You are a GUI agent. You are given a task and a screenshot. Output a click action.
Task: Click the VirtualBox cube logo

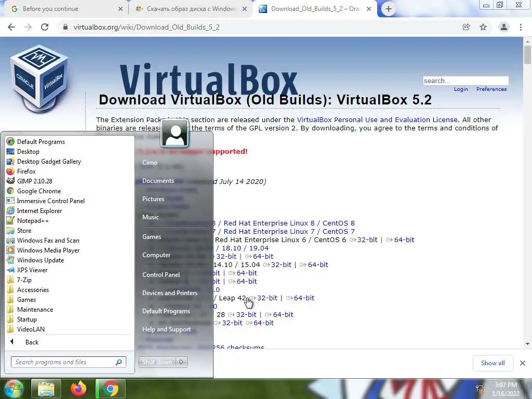(39, 79)
